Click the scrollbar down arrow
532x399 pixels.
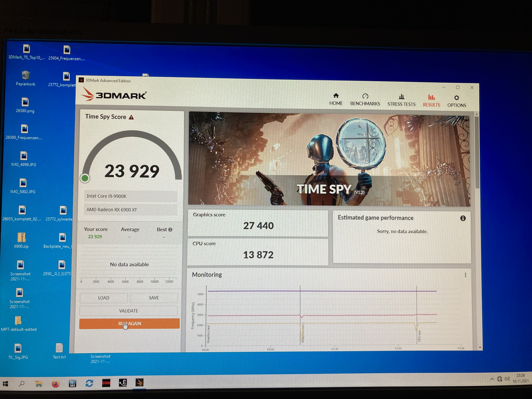tap(480, 348)
